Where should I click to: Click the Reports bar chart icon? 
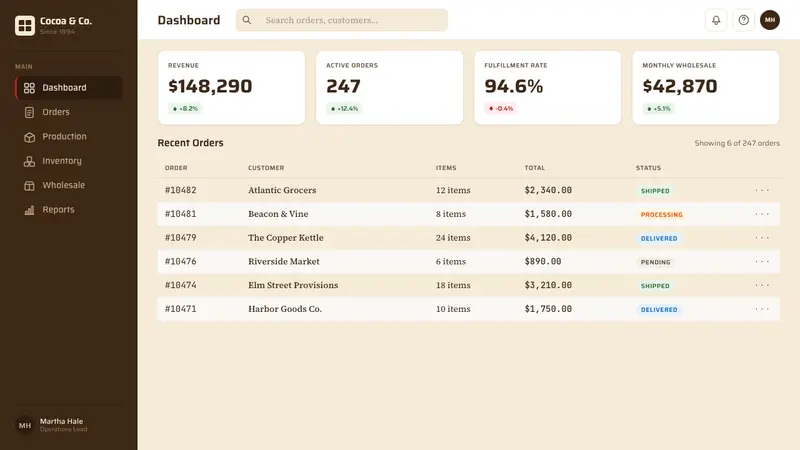pos(29,210)
